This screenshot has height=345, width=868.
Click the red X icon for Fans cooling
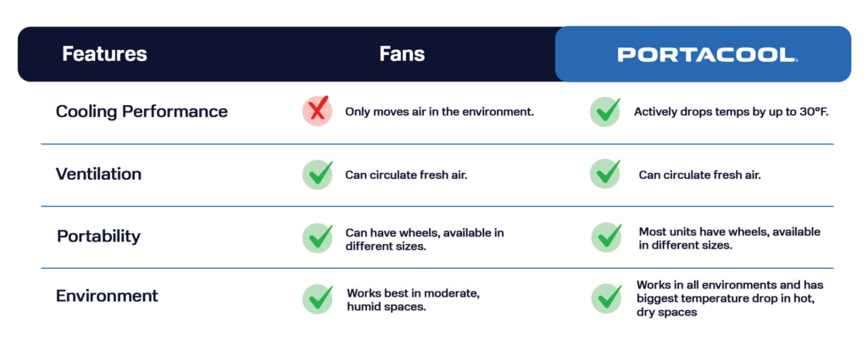tap(317, 112)
